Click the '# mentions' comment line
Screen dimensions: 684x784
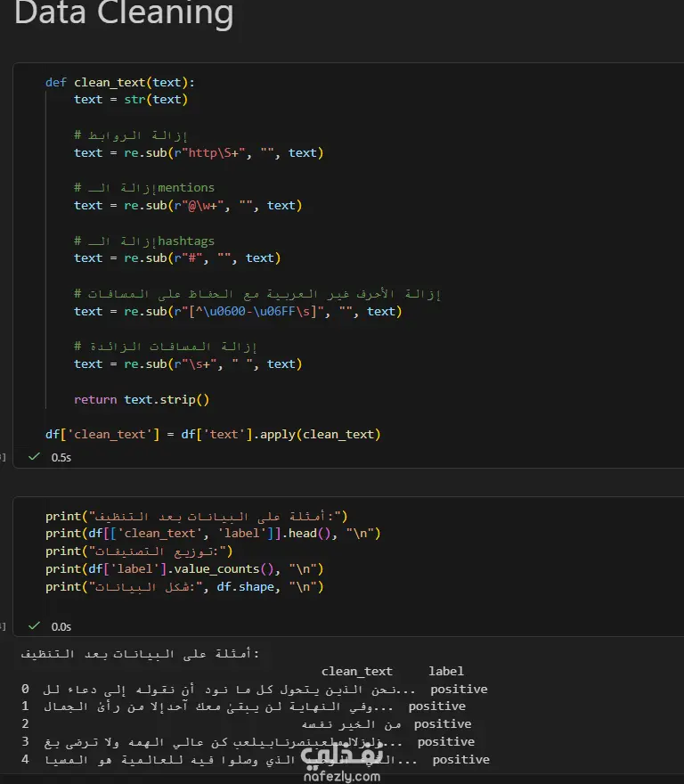144,187
